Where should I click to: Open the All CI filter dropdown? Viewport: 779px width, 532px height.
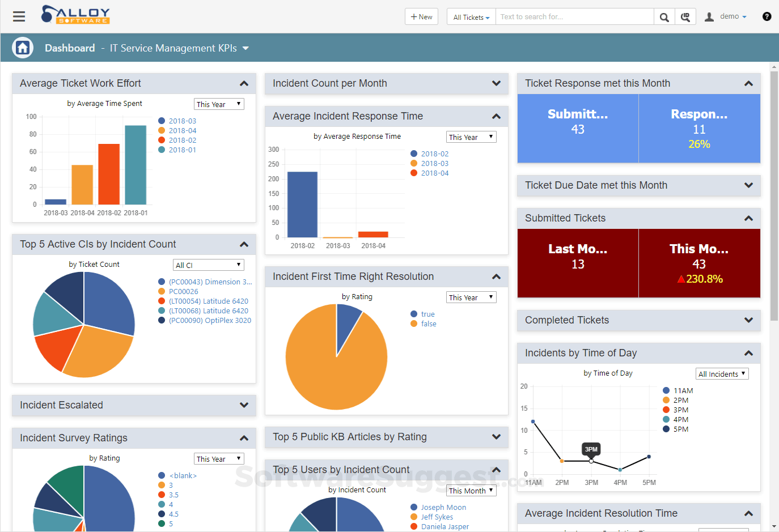pos(208,264)
